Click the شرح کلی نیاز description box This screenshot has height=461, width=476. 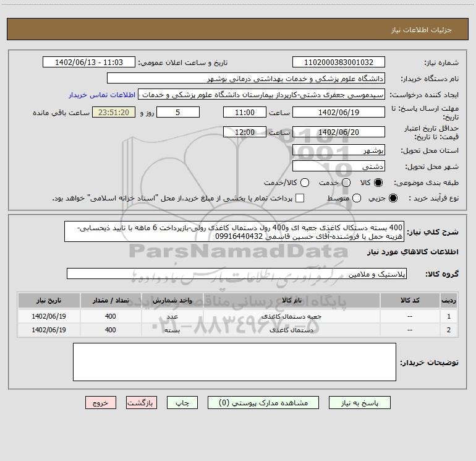click(x=234, y=231)
